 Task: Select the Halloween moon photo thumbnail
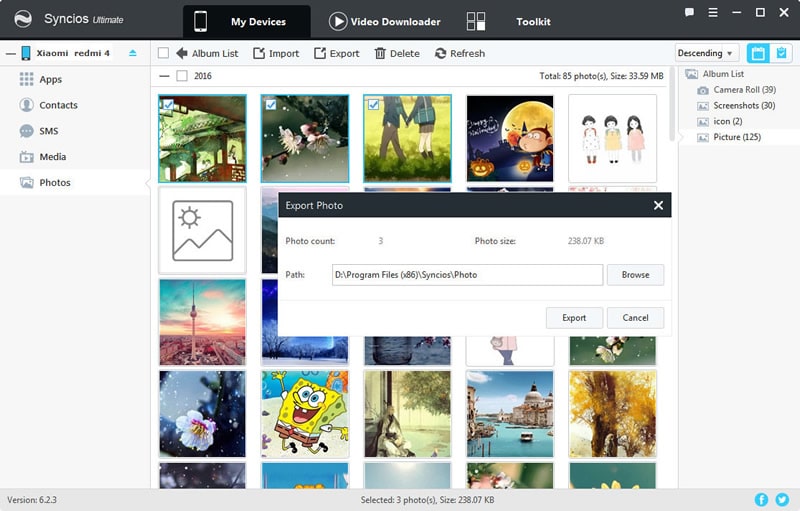pyautogui.click(x=510, y=138)
